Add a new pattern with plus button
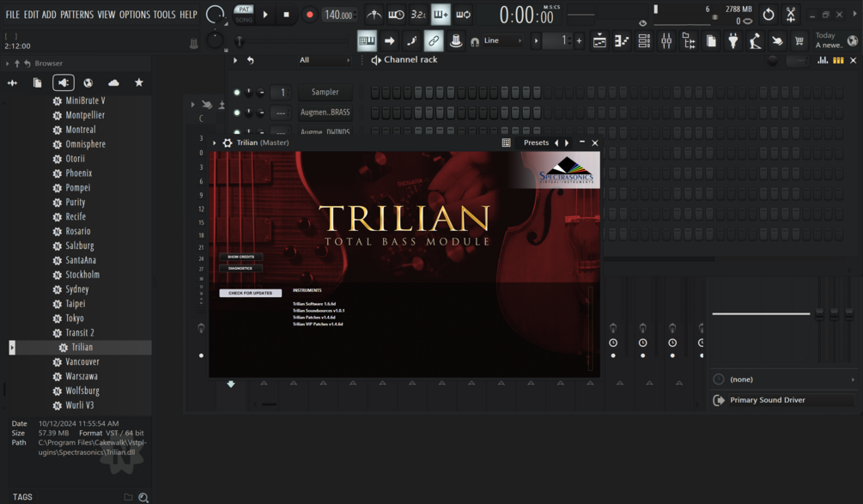 (579, 40)
